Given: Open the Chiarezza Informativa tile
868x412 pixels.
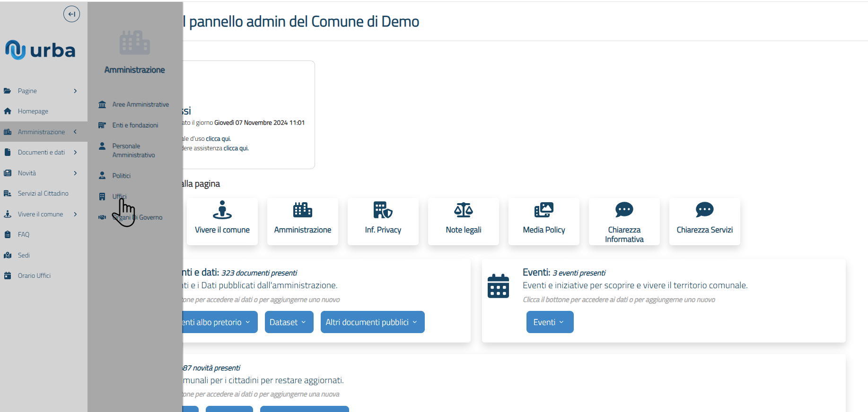Looking at the screenshot, I should 624,221.
